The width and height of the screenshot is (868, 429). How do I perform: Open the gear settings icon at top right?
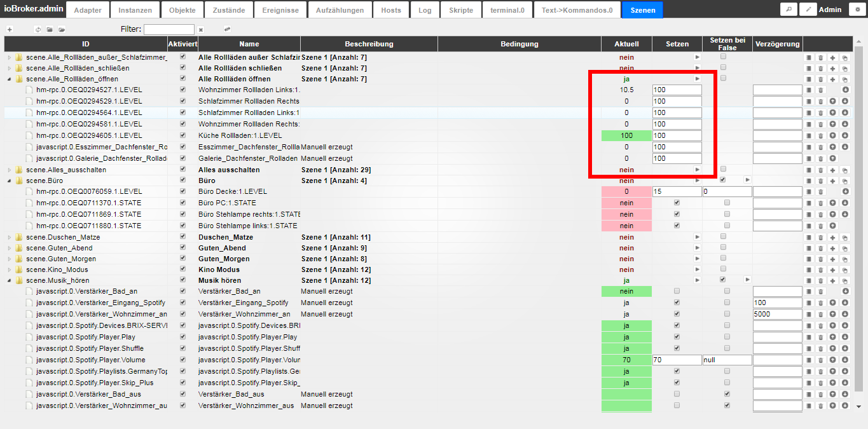[x=857, y=10]
